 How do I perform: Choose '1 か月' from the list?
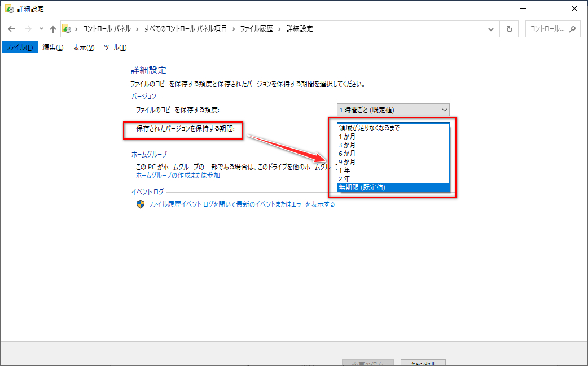coord(347,137)
